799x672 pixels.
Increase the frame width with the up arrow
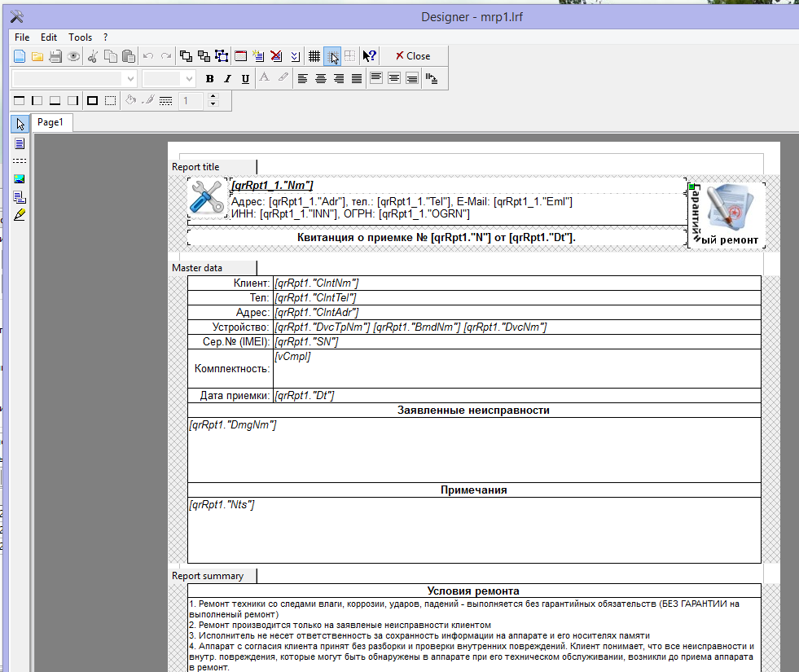[x=213, y=96]
